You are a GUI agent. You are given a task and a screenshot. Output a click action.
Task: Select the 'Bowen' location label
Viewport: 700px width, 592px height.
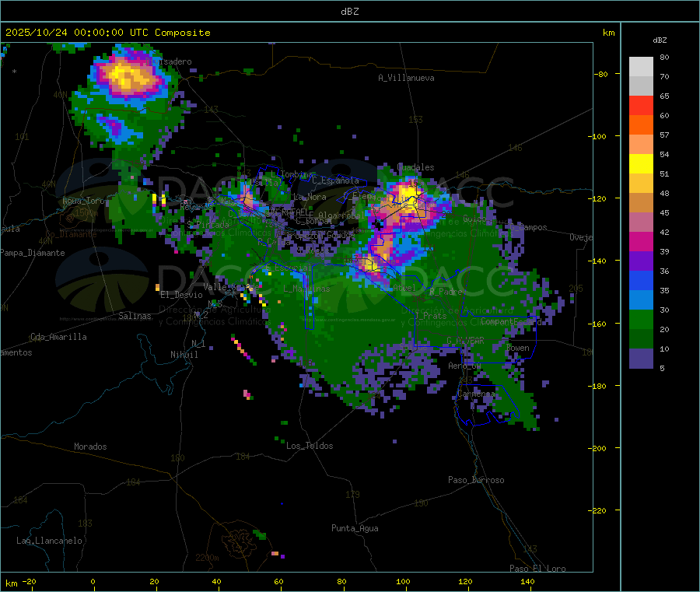pos(518,348)
